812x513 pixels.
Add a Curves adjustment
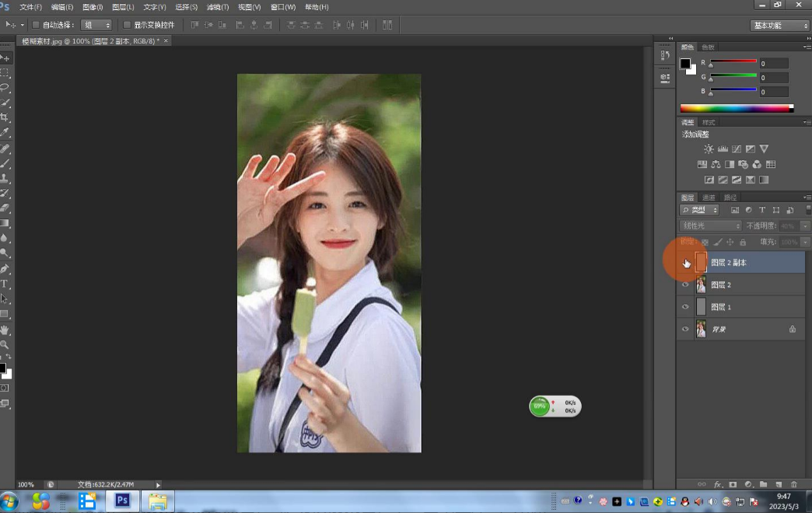[x=737, y=149]
